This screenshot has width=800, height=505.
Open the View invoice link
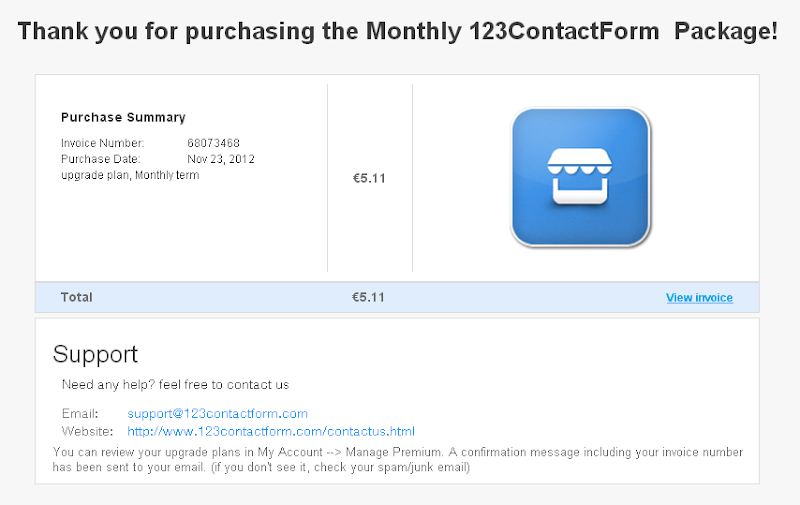point(699,297)
